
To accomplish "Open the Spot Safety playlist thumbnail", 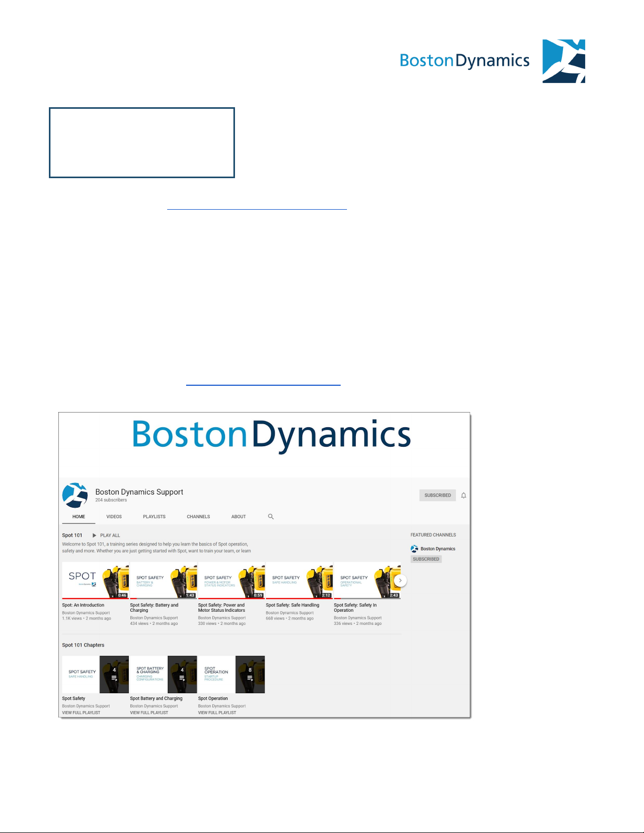I will (x=95, y=674).
